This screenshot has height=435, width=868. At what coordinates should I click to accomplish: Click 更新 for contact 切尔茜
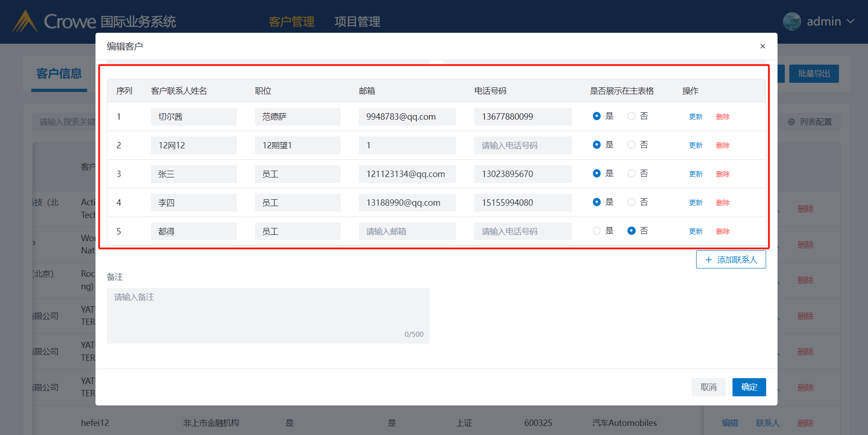pyautogui.click(x=696, y=117)
